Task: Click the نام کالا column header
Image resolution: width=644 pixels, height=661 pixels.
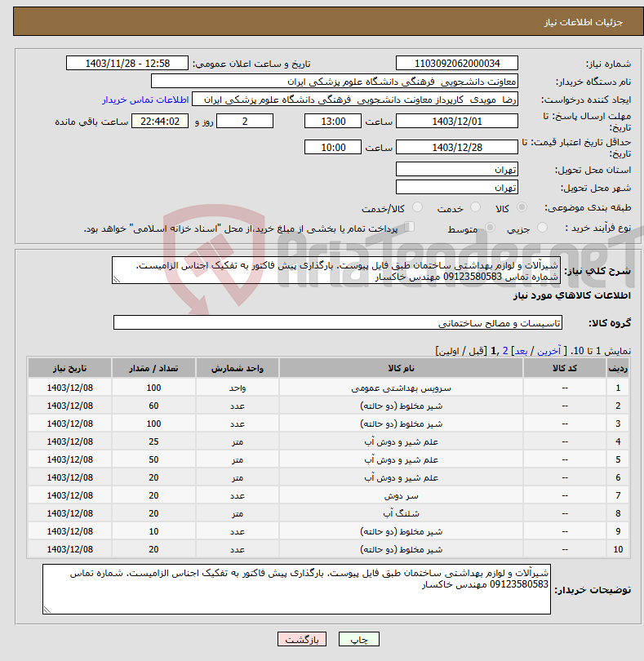Action: pos(401,368)
